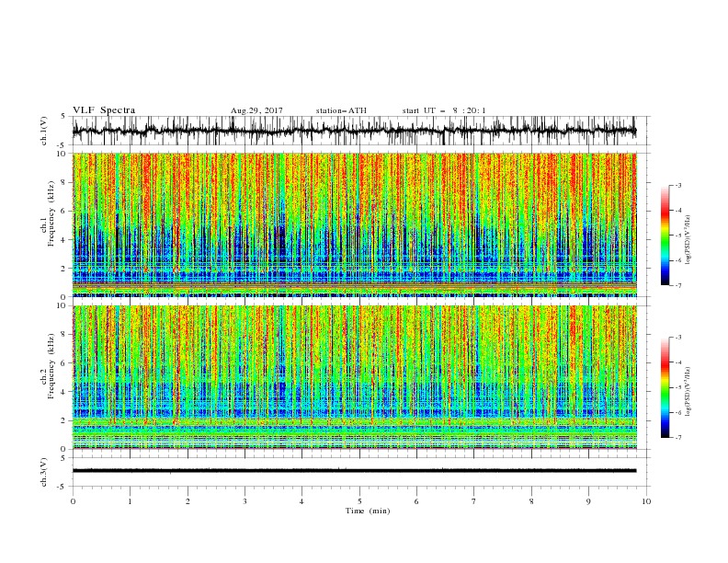
Task: Click the ch.1(V) axis label
Action: 44,131
